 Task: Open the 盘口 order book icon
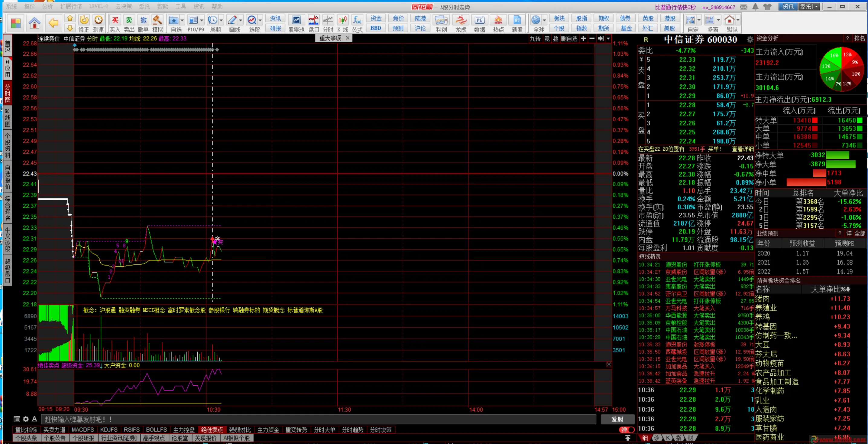[x=314, y=23]
